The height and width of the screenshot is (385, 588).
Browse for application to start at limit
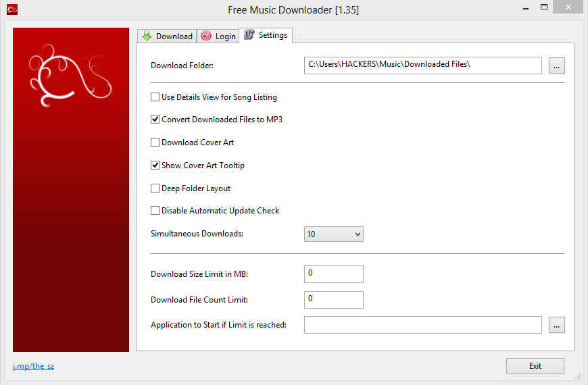[x=556, y=325]
